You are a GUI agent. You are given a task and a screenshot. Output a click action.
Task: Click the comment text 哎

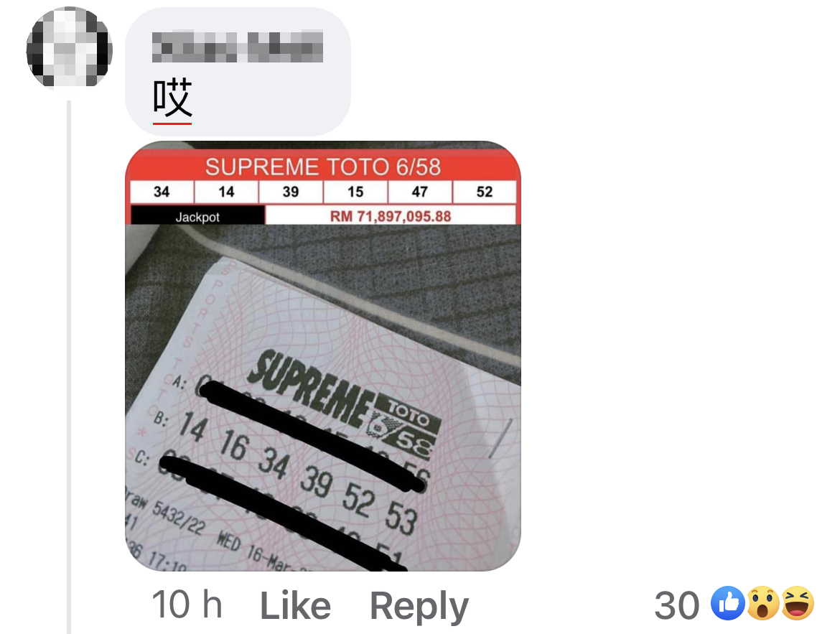(x=172, y=98)
